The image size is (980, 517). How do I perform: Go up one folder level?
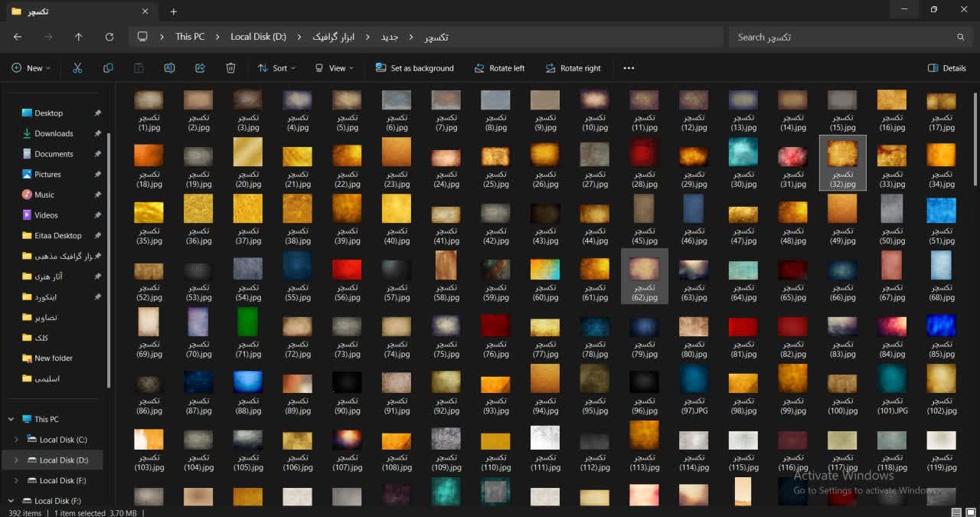pyautogui.click(x=78, y=37)
